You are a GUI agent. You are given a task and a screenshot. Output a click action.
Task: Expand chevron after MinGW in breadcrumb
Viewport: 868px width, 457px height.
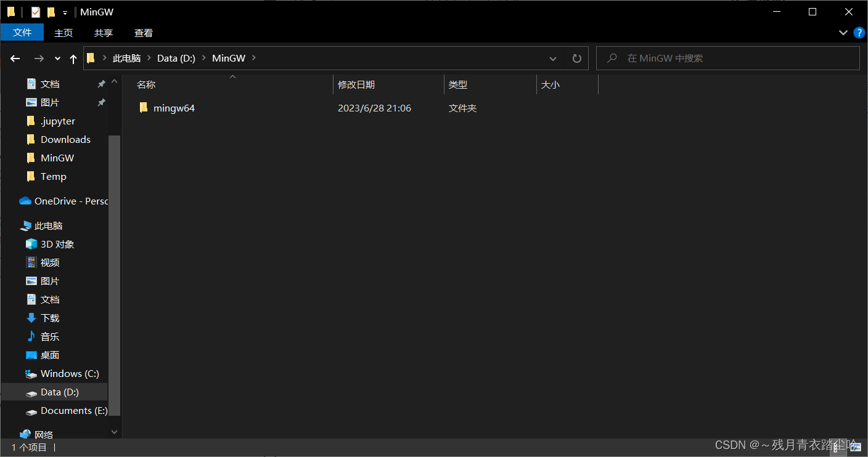(x=253, y=59)
